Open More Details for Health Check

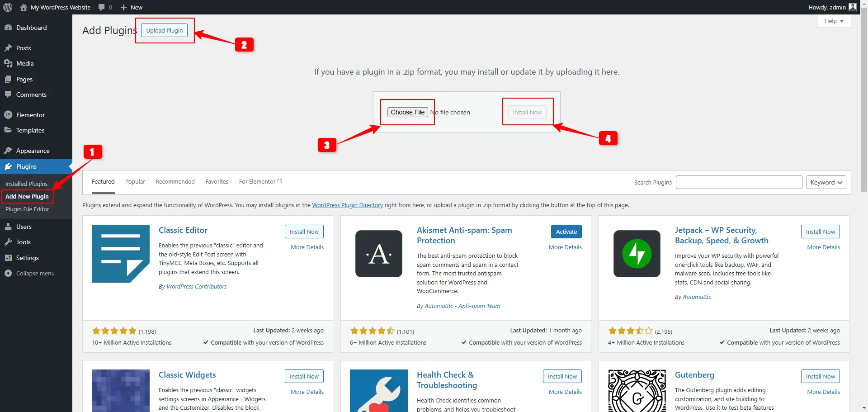[x=566, y=392]
